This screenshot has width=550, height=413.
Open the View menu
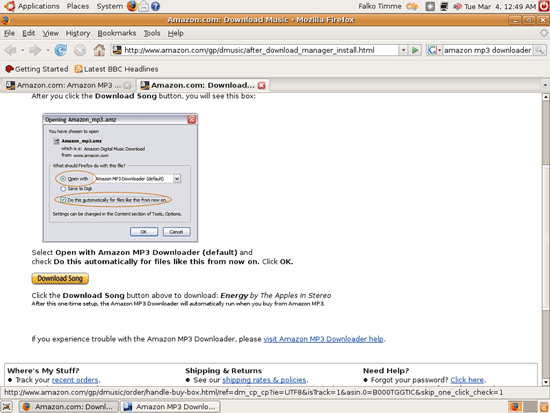(x=51, y=33)
